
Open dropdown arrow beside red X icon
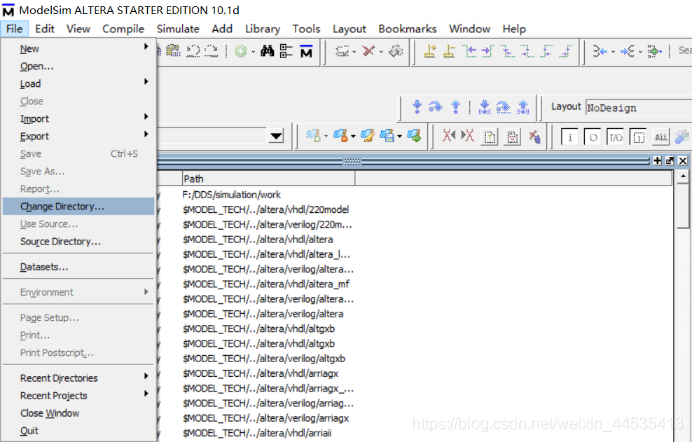pyautogui.click(x=381, y=52)
